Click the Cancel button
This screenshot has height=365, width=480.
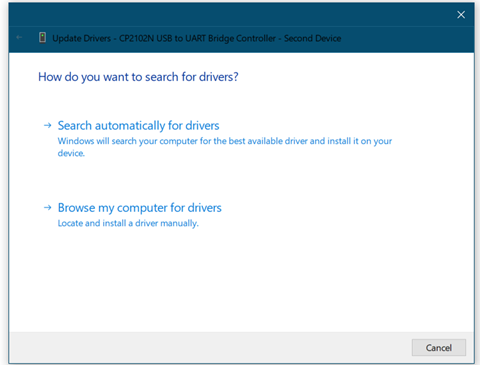(439, 348)
